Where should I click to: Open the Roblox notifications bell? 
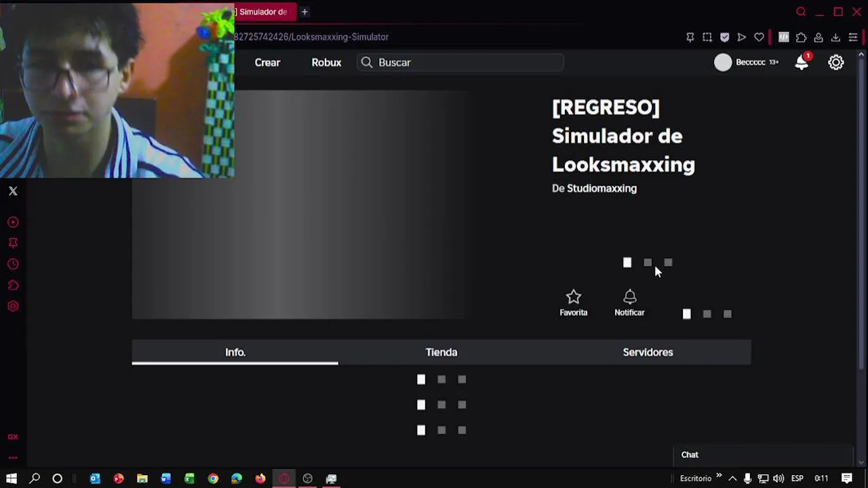click(802, 62)
